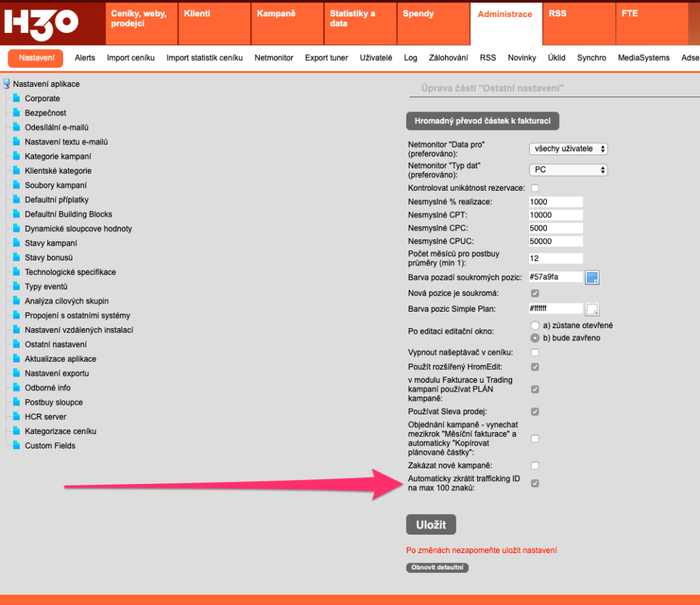Click the H3O logo icon
Screen dimensions: 700x605
coord(41,23)
